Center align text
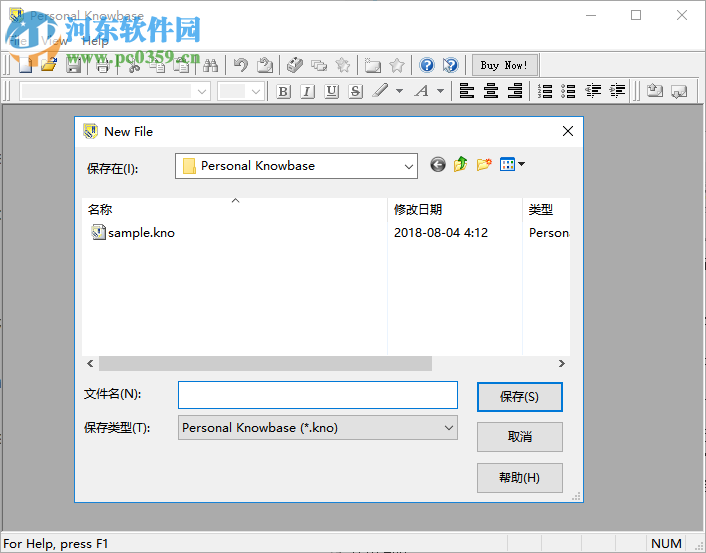This screenshot has width=706, height=553. (x=491, y=91)
